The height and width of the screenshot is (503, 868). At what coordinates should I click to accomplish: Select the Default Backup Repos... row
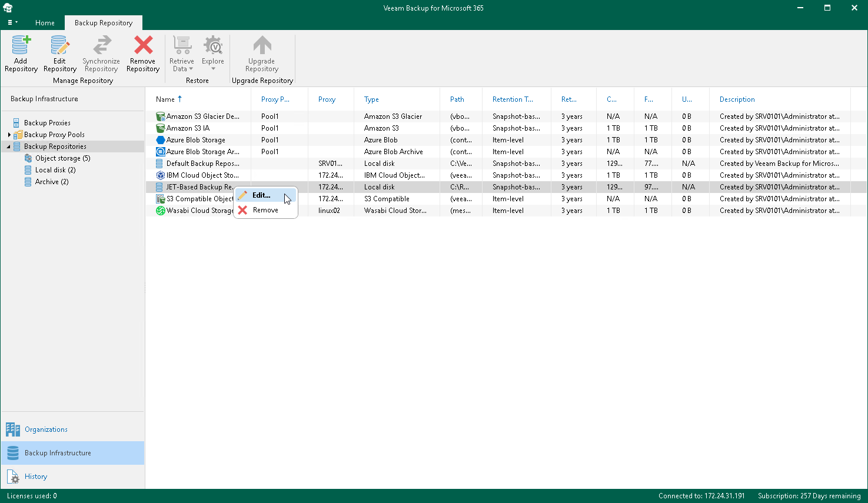(x=506, y=164)
